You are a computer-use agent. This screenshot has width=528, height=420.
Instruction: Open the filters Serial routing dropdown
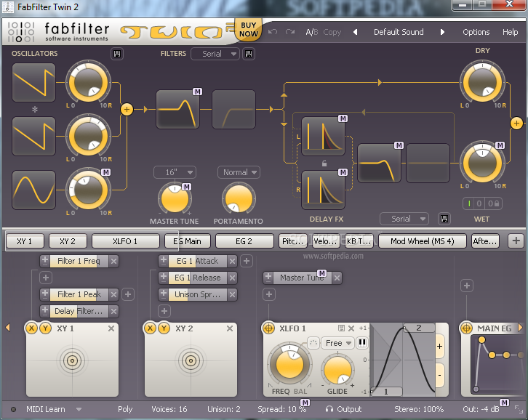point(215,54)
